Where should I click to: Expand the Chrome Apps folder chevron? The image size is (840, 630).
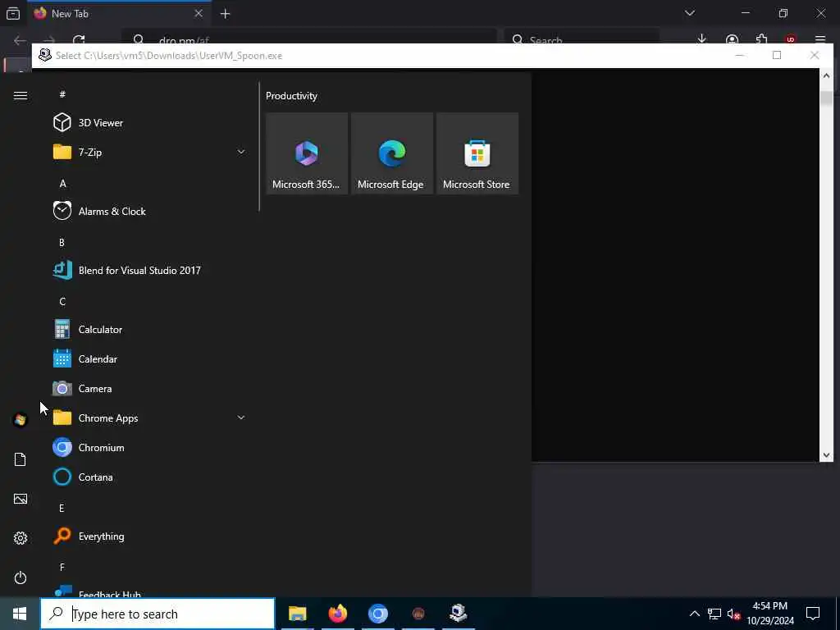coord(241,418)
